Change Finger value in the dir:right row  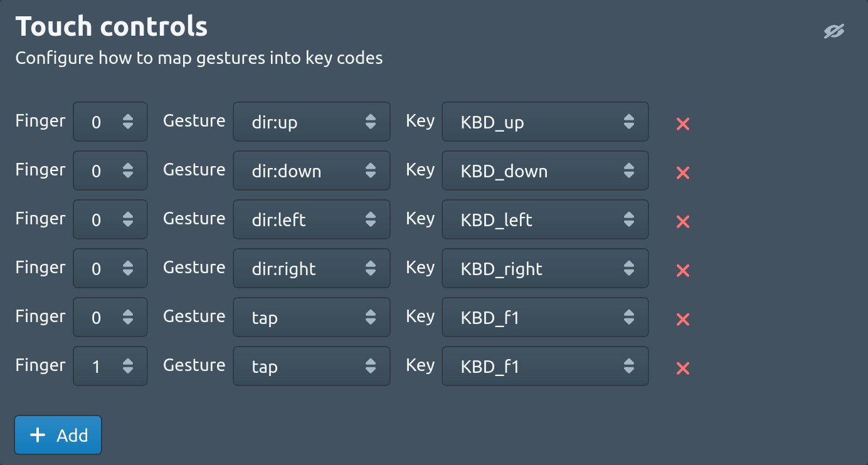tap(110, 268)
